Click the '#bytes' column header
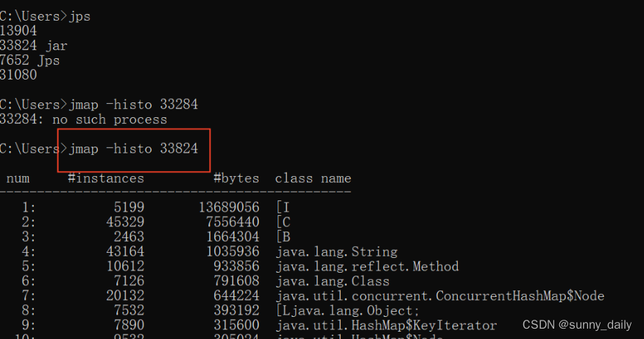 [236, 178]
